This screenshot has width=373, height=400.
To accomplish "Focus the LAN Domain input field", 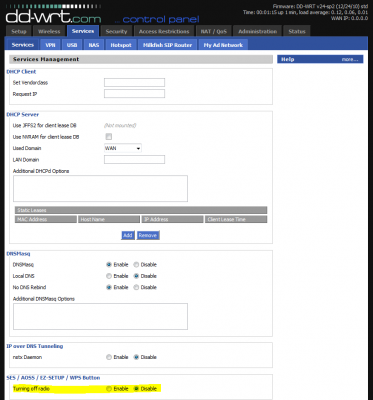I will [x=134, y=160].
